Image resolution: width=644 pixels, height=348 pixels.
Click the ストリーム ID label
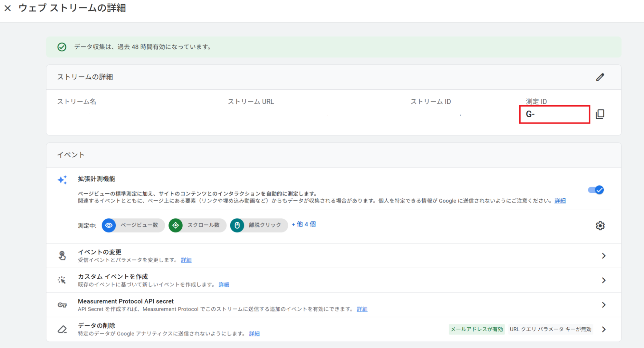click(x=430, y=102)
